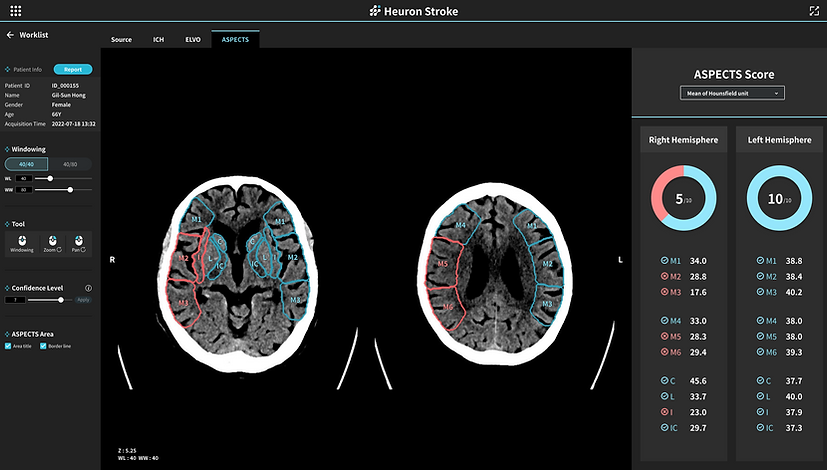
Task: Click the Right Hemisphere panel heading
Action: (x=684, y=140)
